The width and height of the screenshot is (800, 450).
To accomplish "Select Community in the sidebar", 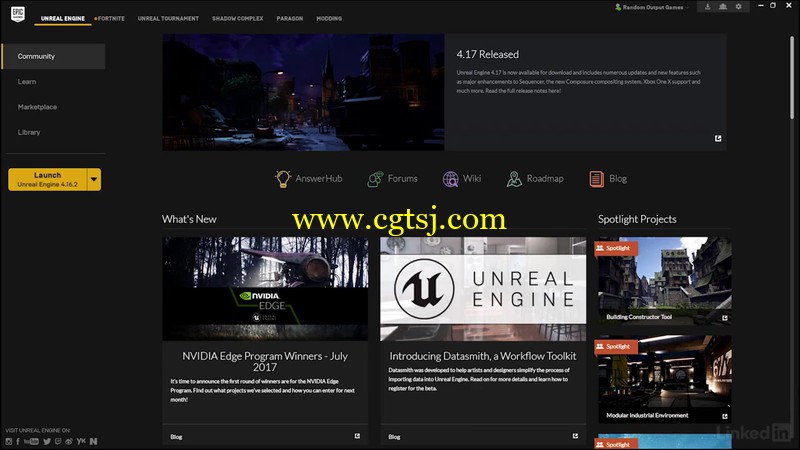I will pyautogui.click(x=53, y=56).
